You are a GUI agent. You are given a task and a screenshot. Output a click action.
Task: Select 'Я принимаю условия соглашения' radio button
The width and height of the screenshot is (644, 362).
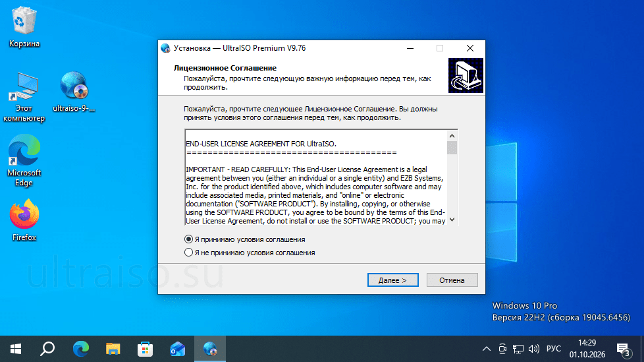click(x=245, y=239)
